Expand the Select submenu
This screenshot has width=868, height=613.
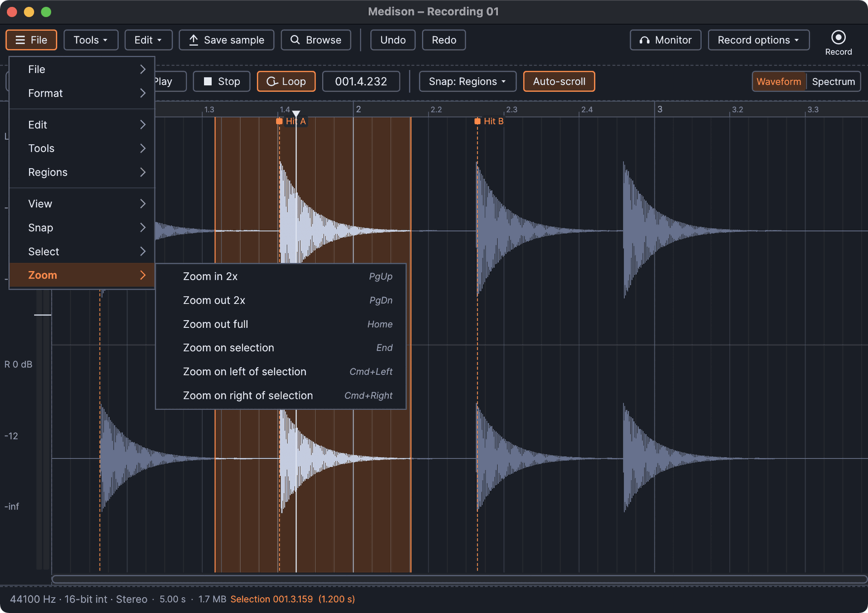pos(82,252)
